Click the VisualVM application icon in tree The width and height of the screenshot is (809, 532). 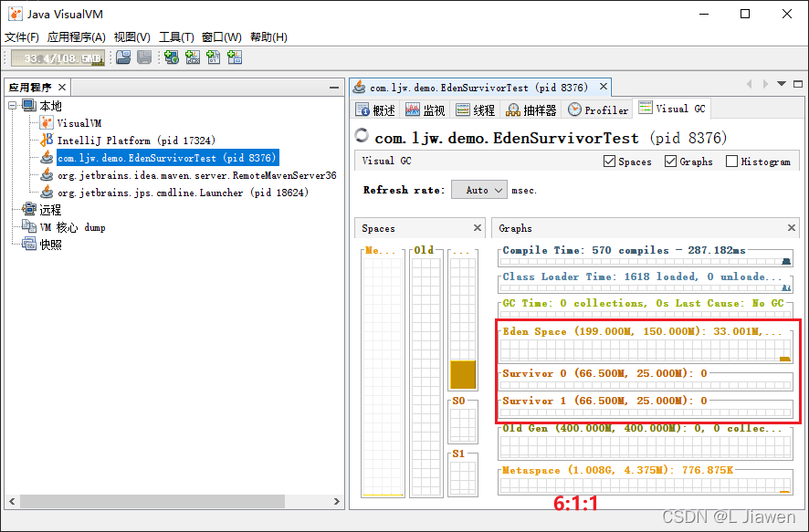[x=47, y=122]
